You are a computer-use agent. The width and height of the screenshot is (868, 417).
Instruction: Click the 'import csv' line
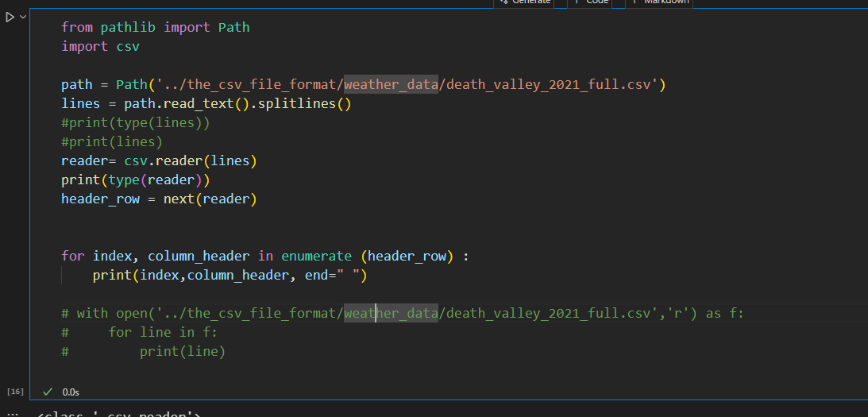click(100, 47)
